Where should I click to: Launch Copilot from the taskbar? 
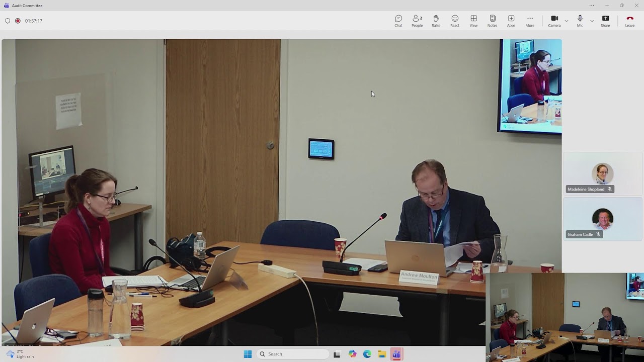click(352, 354)
